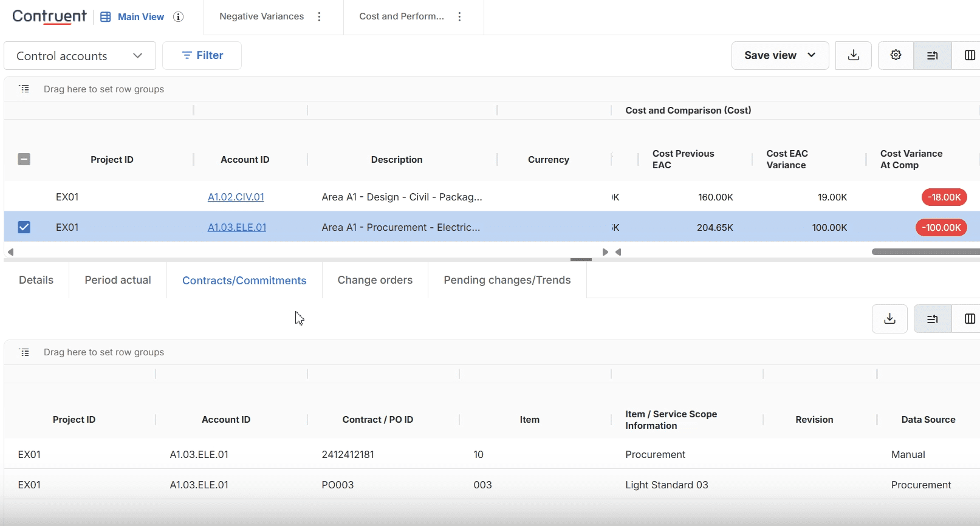Expand the Control accounts dropdown
Viewport: 980px width, 526px height.
[80, 56]
